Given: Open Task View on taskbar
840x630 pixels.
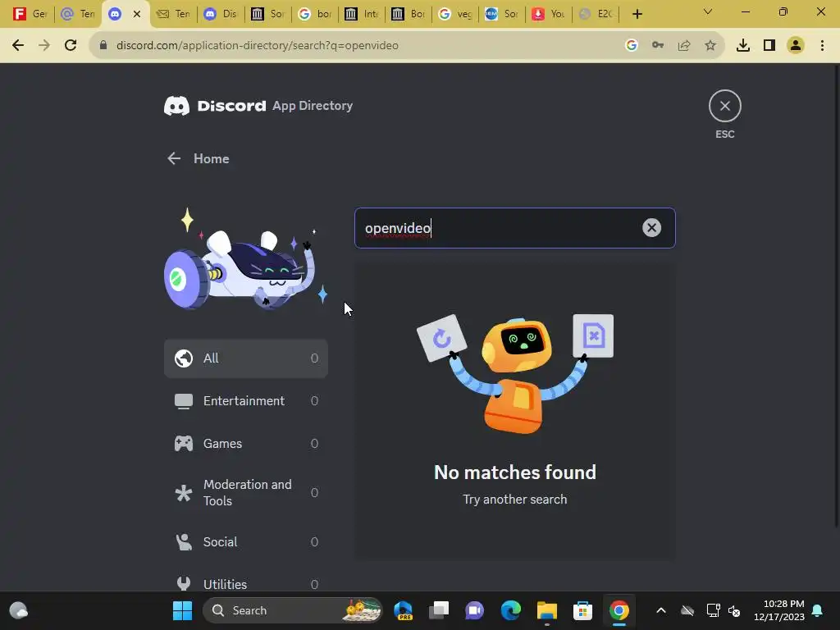Looking at the screenshot, I should point(439,610).
